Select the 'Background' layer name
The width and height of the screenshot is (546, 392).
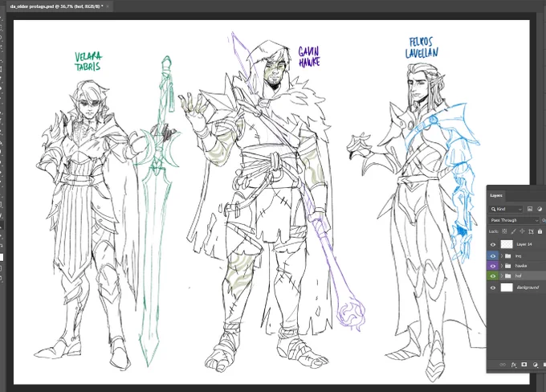(x=528, y=288)
